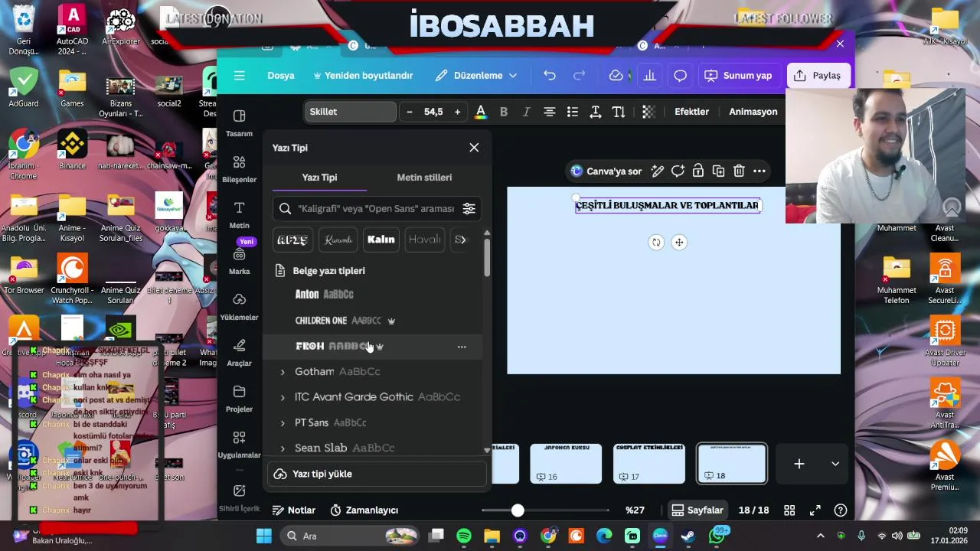The height and width of the screenshot is (551, 980).
Task: Open the analytics chart icon
Action: click(650, 75)
